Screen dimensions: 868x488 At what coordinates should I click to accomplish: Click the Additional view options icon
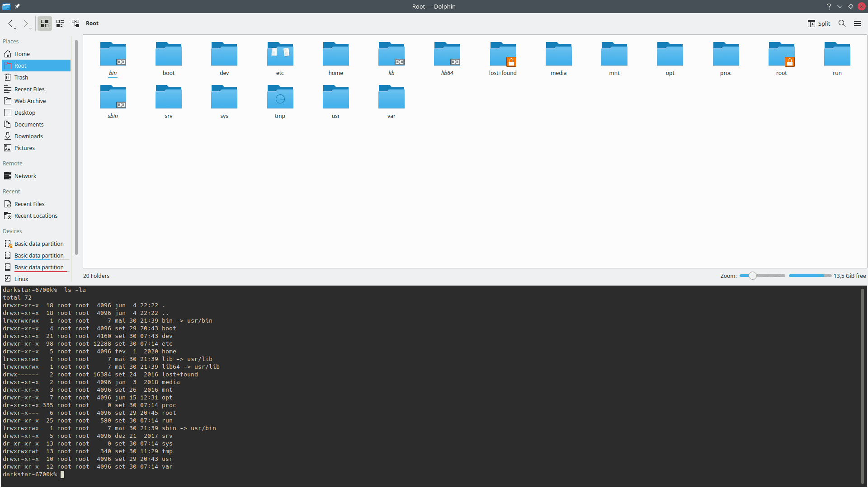tap(76, 23)
